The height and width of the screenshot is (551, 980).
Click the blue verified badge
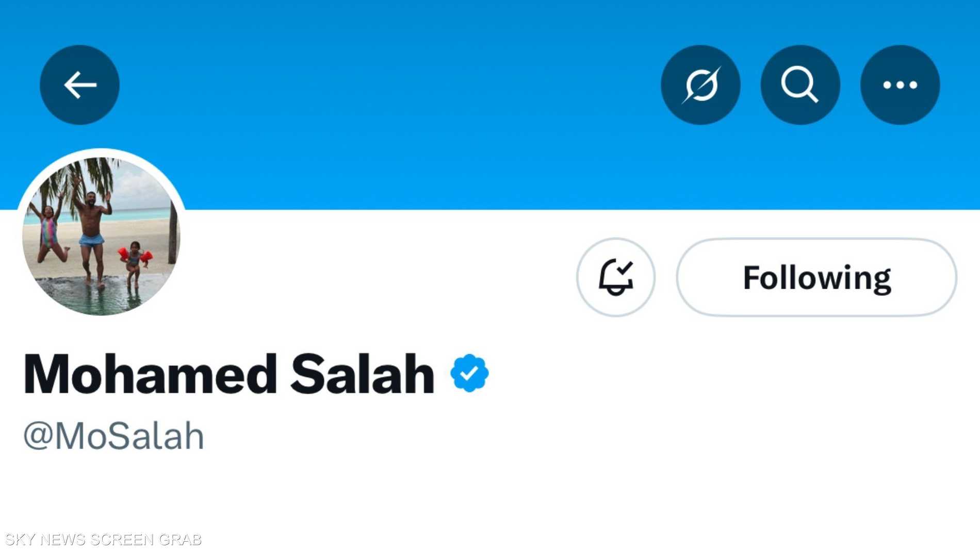pyautogui.click(x=469, y=373)
